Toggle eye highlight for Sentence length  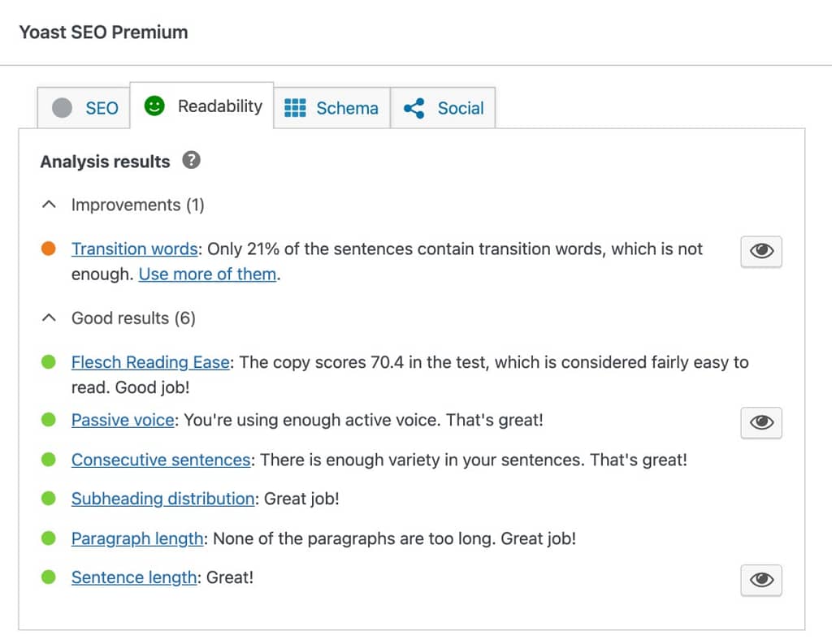coord(760,581)
